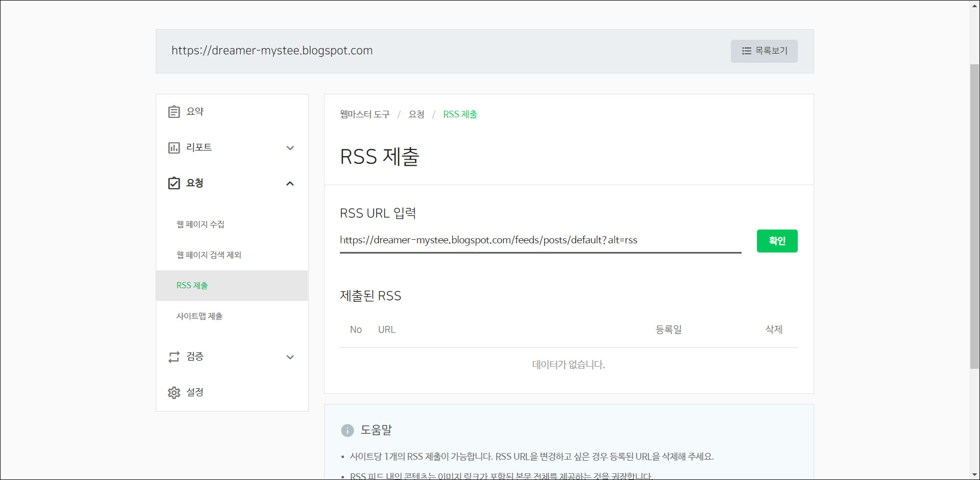Image resolution: width=980 pixels, height=480 pixels.
Task: Click the list icon in 목록보기 button
Action: [747, 51]
